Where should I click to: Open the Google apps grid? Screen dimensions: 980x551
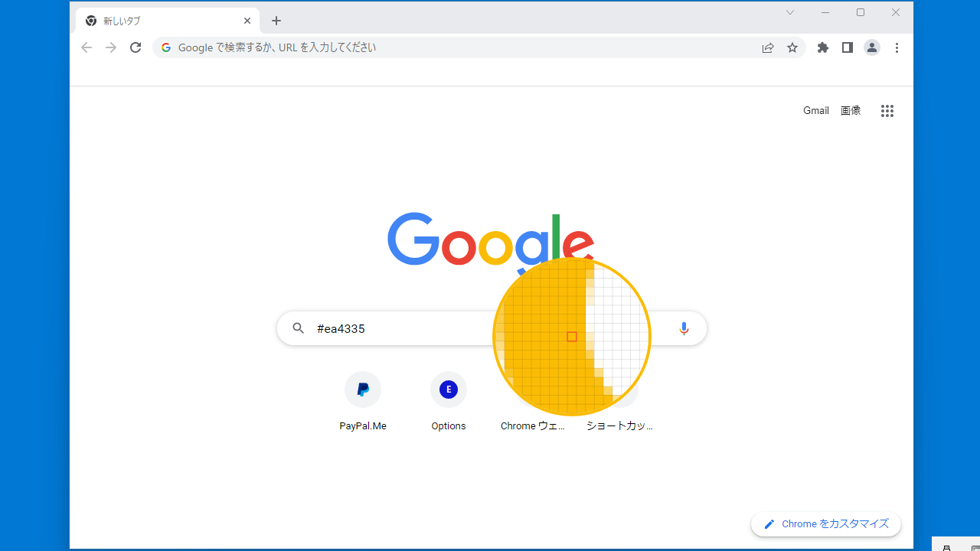[x=887, y=111]
